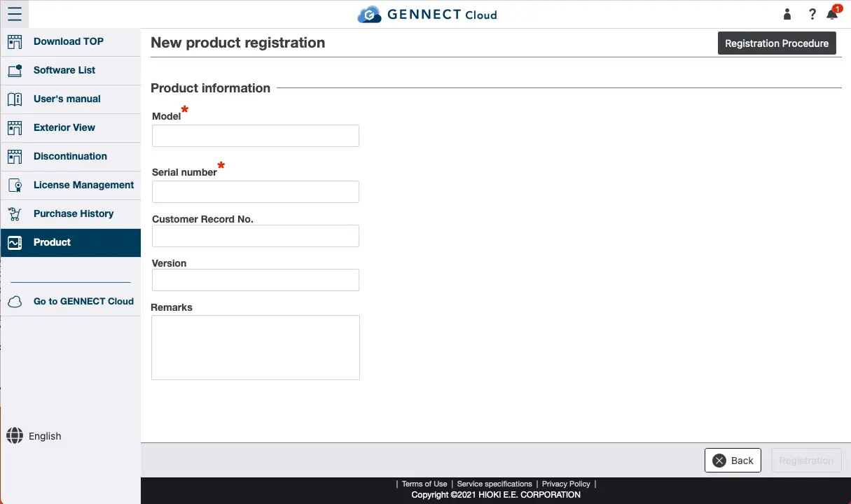Click the Go to GENNECT Cloud icon
The image size is (851, 504).
pyautogui.click(x=15, y=301)
